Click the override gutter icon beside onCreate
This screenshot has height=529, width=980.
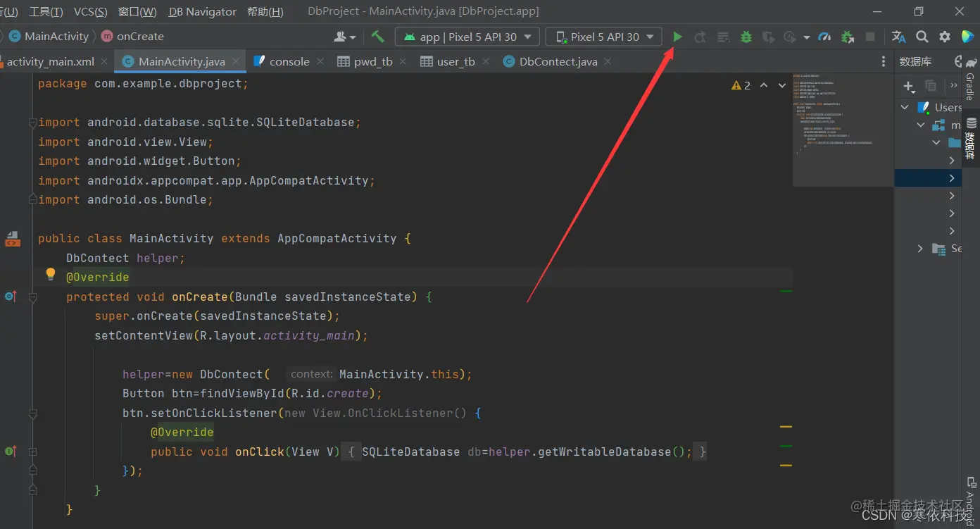[10, 297]
